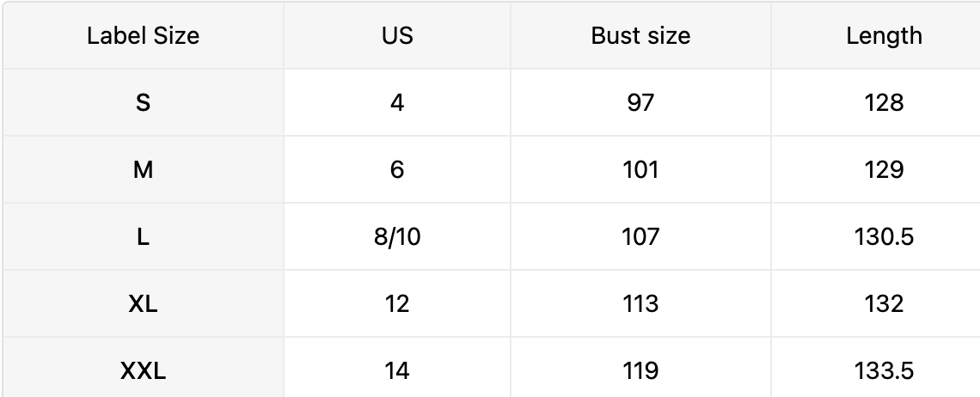Click the bust size "119" cell
Viewport: 980px width, 397px height.
point(640,371)
